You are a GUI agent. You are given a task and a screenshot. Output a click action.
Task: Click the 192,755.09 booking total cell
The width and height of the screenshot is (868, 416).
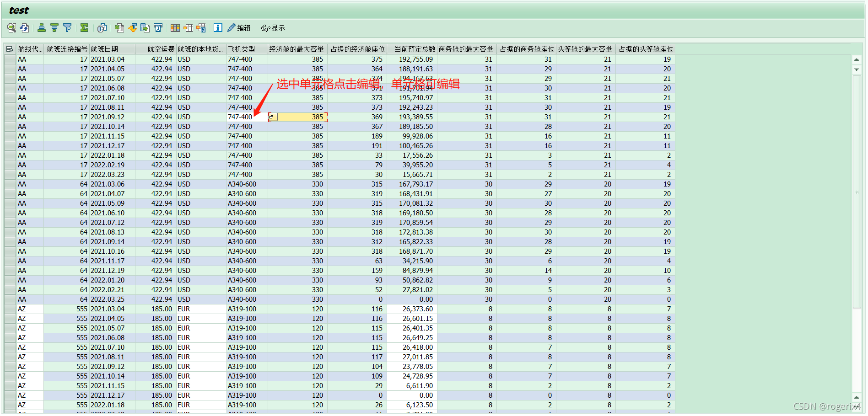(x=412, y=59)
